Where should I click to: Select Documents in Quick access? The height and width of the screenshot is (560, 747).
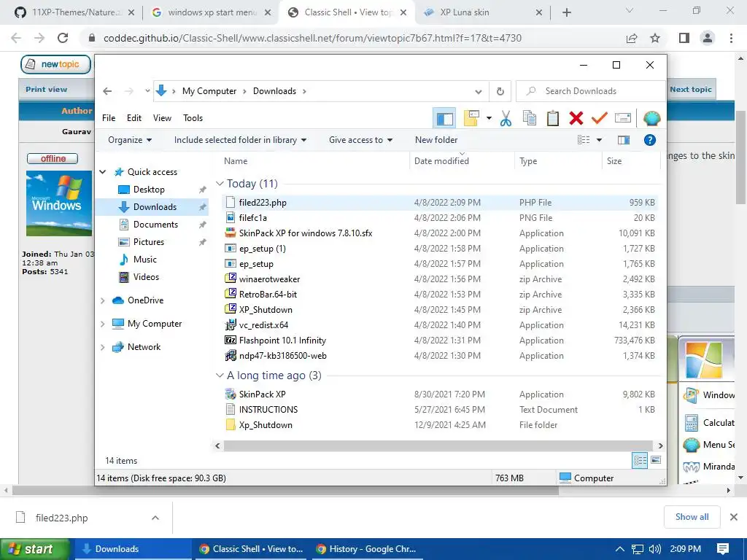155,225
